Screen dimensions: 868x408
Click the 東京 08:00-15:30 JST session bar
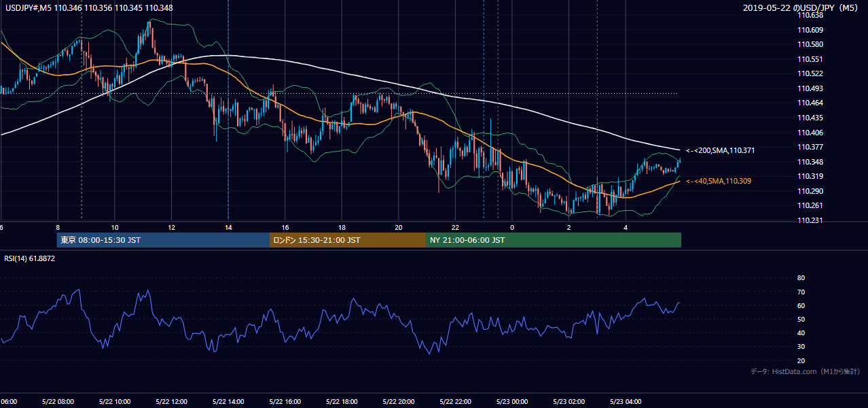tap(163, 240)
